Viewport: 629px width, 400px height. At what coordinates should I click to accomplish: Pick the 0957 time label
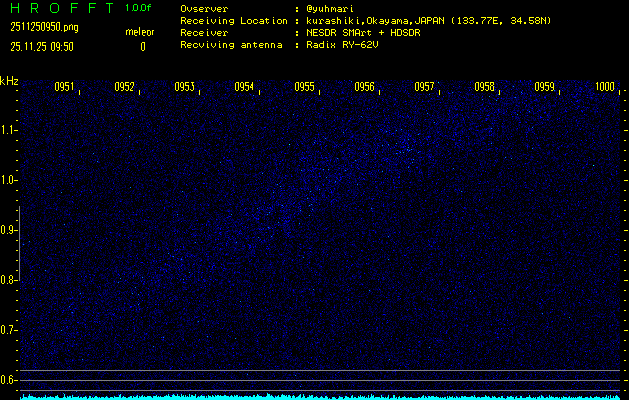point(424,87)
